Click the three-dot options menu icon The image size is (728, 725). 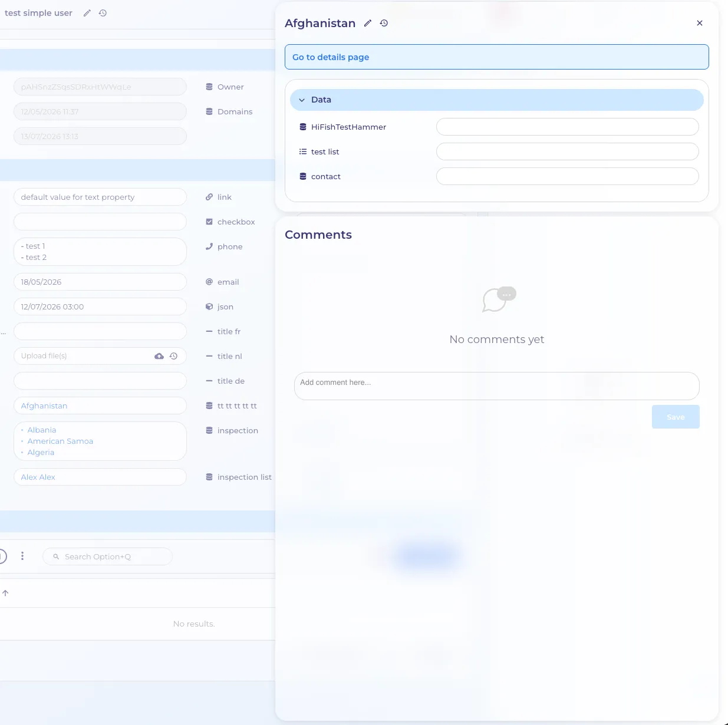[x=22, y=556]
